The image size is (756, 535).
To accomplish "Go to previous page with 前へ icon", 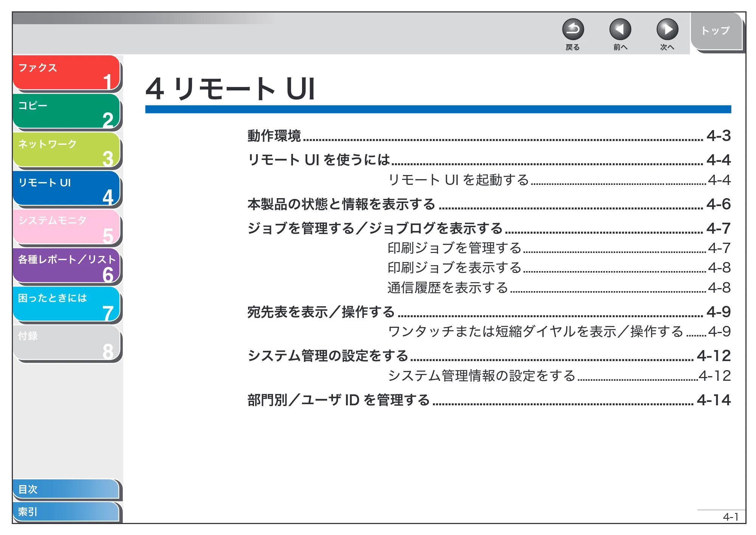I will point(620,29).
